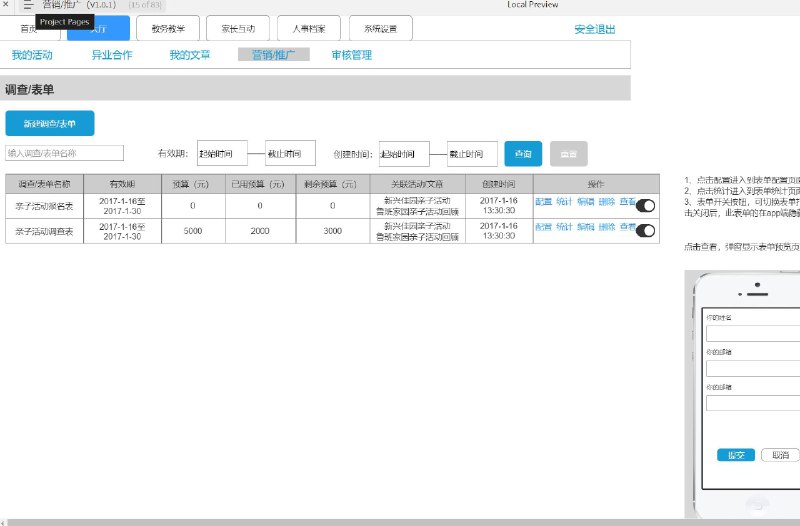Image resolution: width=800 pixels, height=526 pixels.
Task: Click the blue 查询 search button
Action: tap(523, 154)
